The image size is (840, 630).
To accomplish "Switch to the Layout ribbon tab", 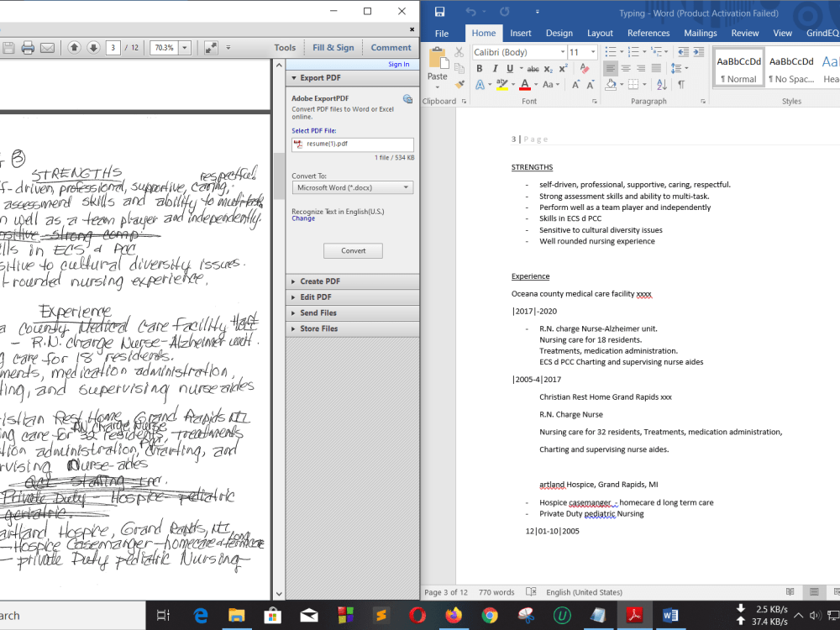I will click(x=600, y=34).
